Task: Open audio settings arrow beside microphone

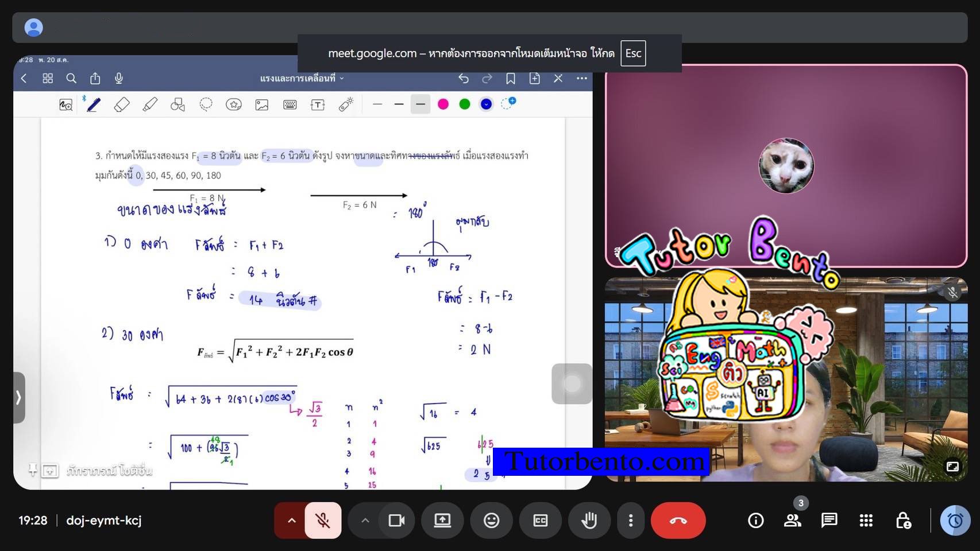Action: pyautogui.click(x=291, y=521)
